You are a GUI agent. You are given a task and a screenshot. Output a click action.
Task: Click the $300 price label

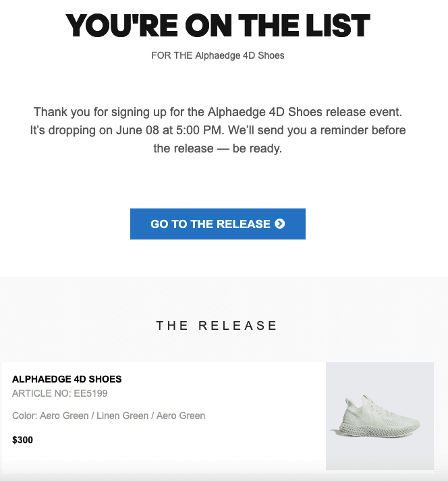(22, 440)
